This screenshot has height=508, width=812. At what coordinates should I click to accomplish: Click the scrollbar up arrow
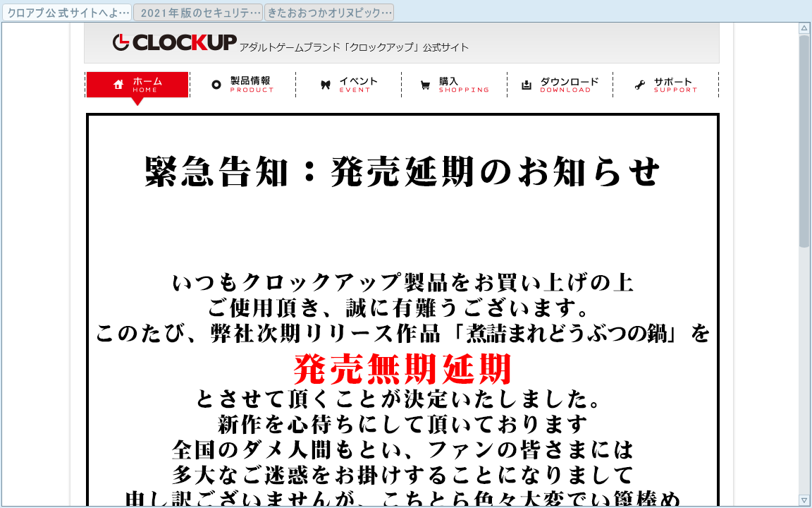804,28
